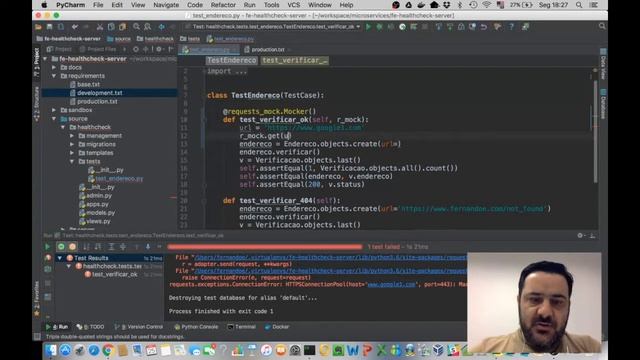Start debugging with the bug icon
This screenshot has width=640, height=360.
pos(380,27)
